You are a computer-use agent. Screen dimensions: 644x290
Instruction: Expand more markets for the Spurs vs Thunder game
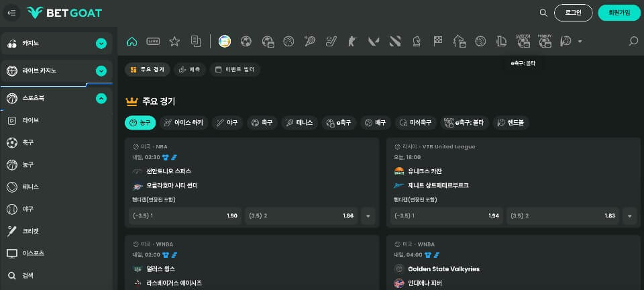[x=368, y=215]
